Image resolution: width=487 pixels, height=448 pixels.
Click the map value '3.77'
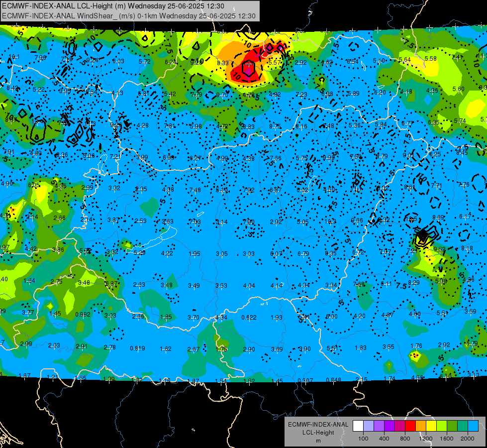[28, 313]
